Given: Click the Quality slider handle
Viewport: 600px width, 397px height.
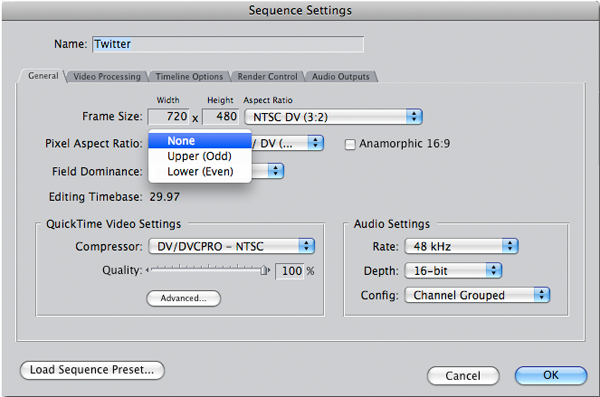Looking at the screenshot, I should pyautogui.click(x=264, y=270).
